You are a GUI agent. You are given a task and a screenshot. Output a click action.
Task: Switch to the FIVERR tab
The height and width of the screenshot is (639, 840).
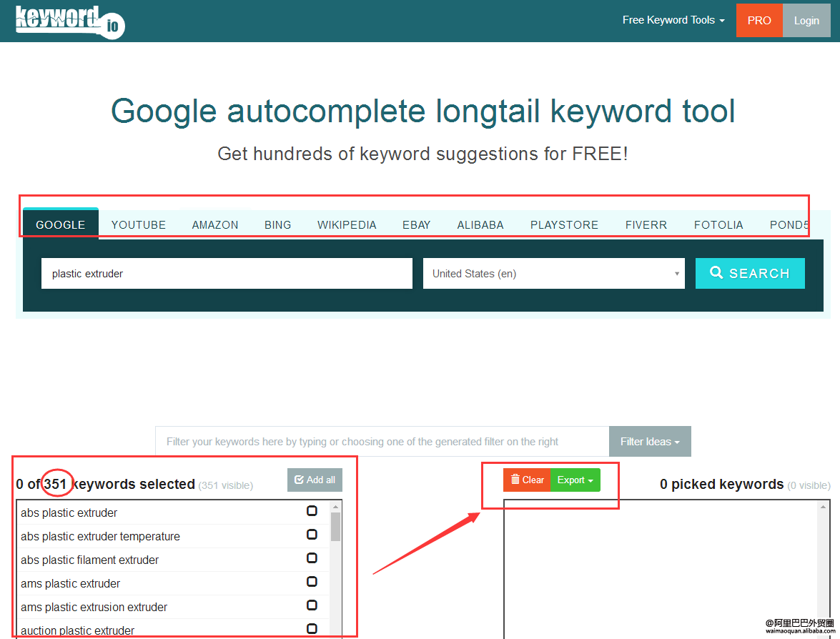[x=646, y=225]
